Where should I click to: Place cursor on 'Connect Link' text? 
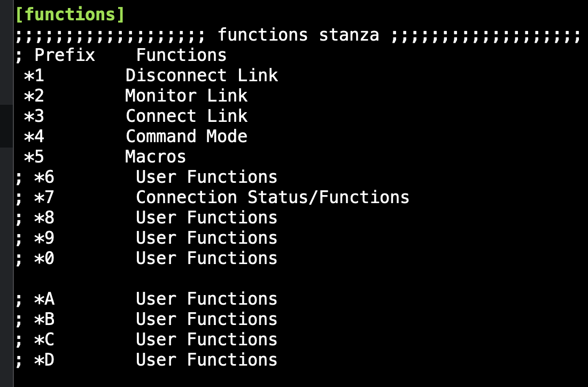[x=187, y=116]
